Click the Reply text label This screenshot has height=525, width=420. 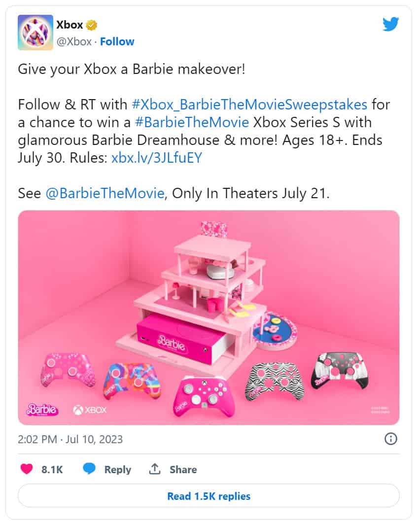117,470
